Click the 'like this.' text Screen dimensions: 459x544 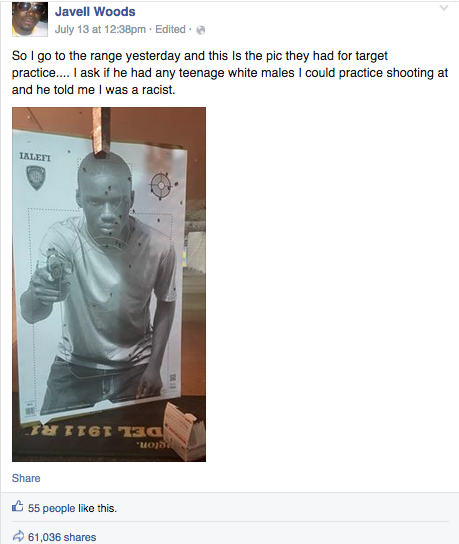tap(97, 508)
